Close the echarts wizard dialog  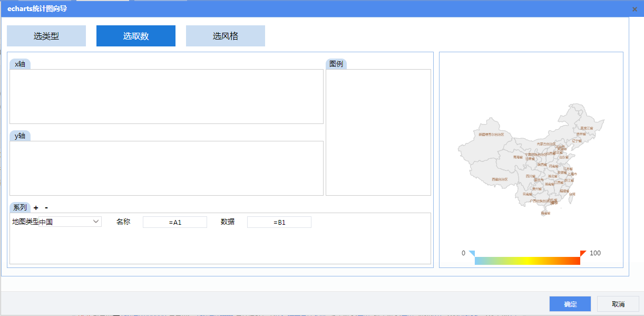(x=635, y=9)
